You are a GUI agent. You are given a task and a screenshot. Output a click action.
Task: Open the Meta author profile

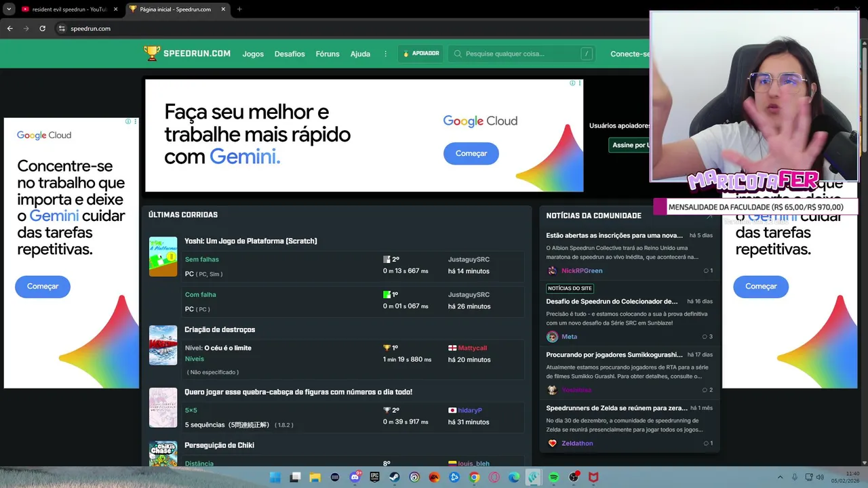[x=570, y=337]
